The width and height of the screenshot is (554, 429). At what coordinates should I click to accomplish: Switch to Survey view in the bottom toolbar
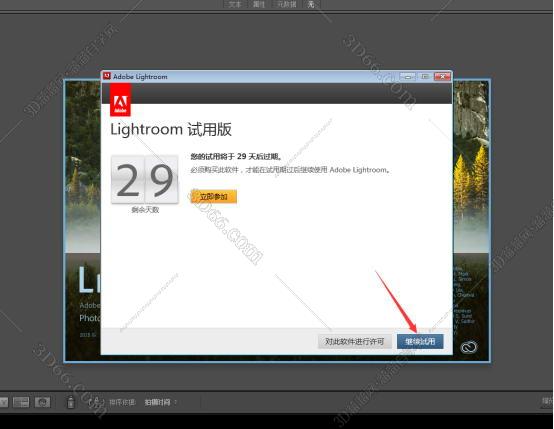[x=21, y=402]
